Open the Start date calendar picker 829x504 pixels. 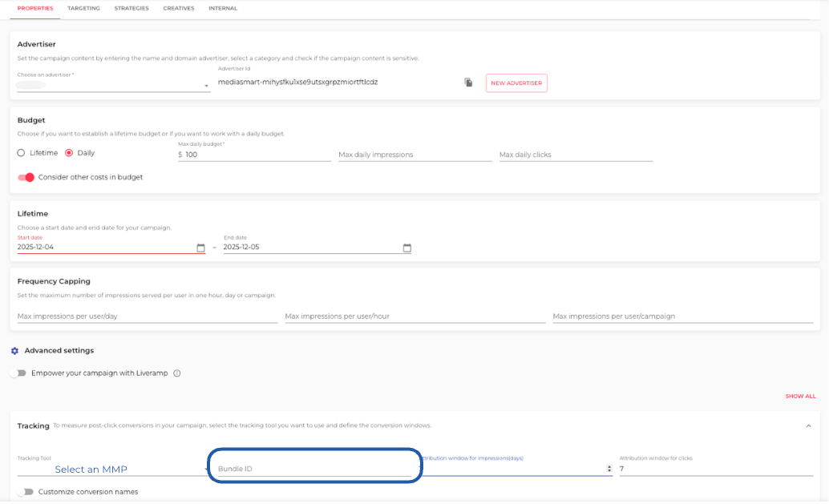tap(200, 248)
